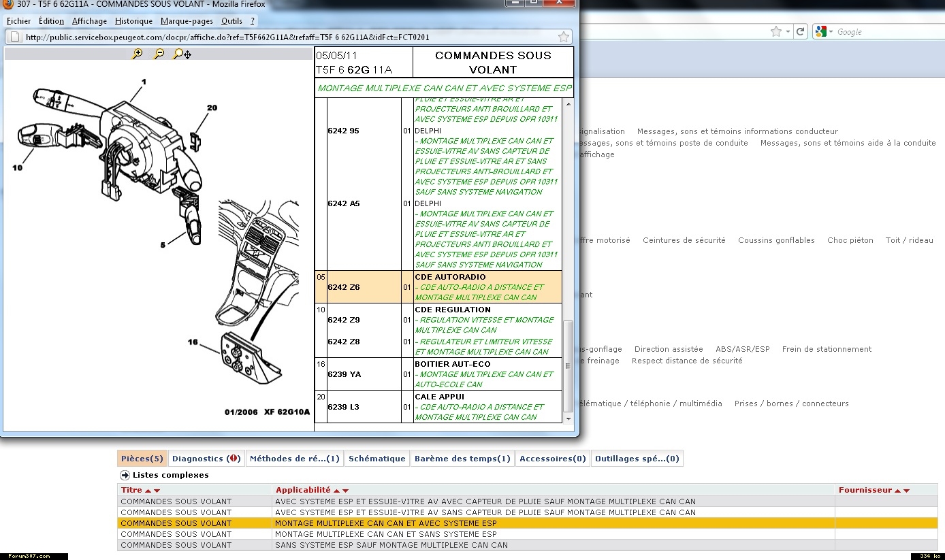945x560 pixels.
Task: Open the Outils menu
Action: pos(232,21)
